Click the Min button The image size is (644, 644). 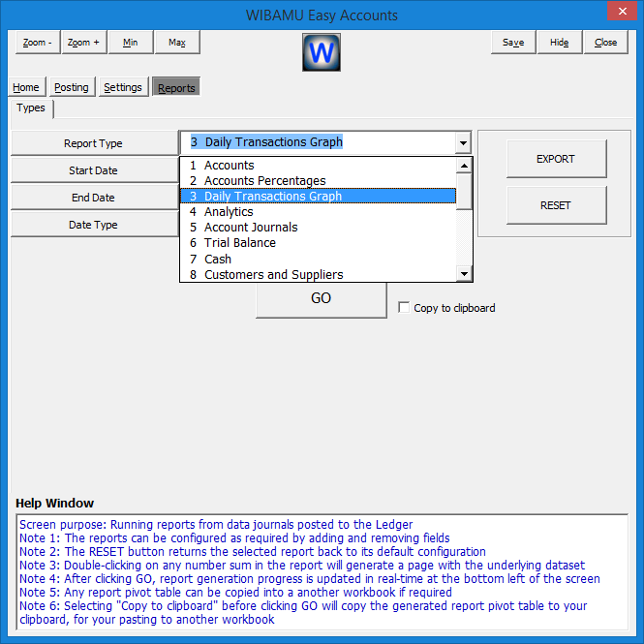tap(131, 43)
